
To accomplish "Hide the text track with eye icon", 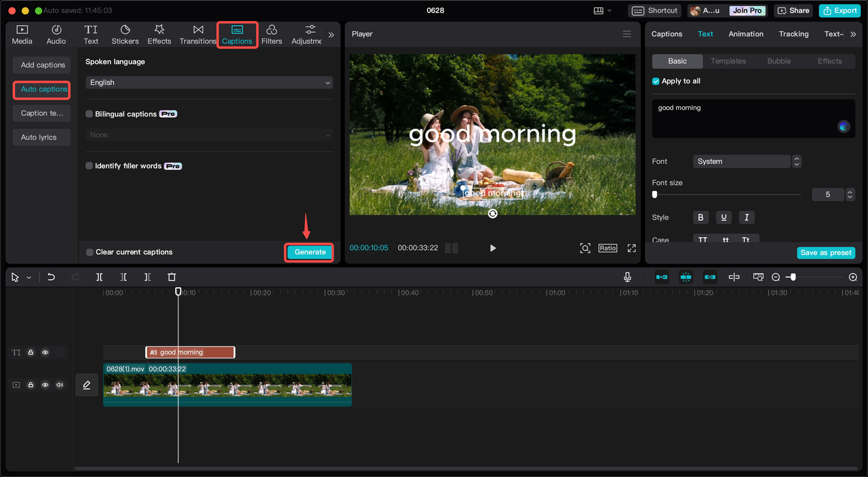I will point(45,352).
